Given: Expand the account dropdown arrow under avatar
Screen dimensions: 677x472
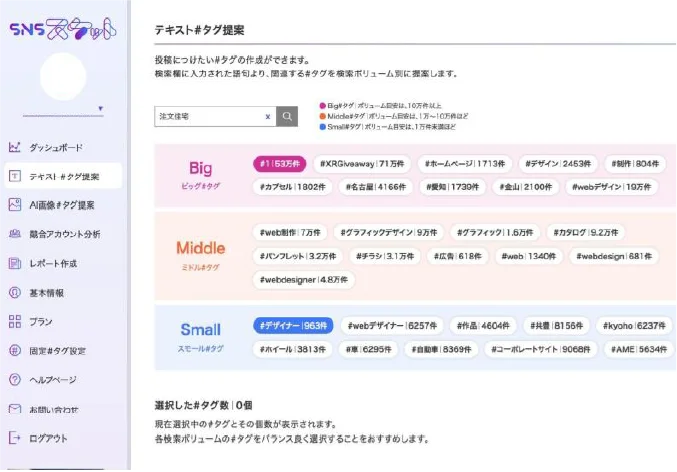Looking at the screenshot, I should click(101, 108).
